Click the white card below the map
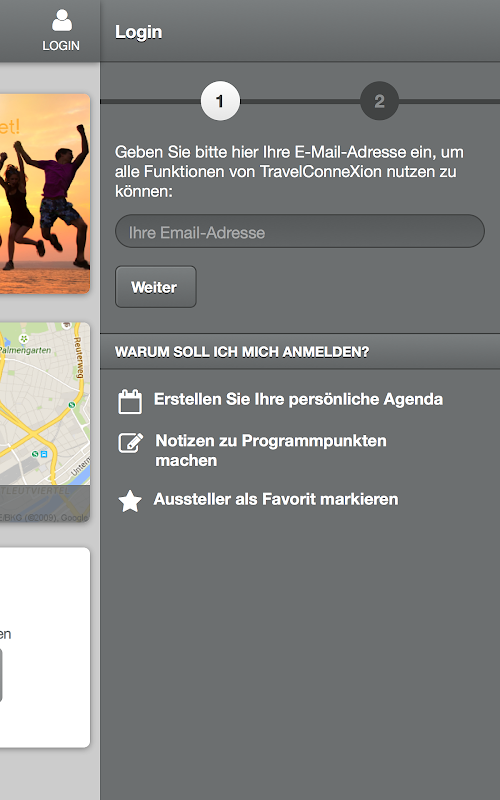The image size is (500, 800). click(x=45, y=647)
